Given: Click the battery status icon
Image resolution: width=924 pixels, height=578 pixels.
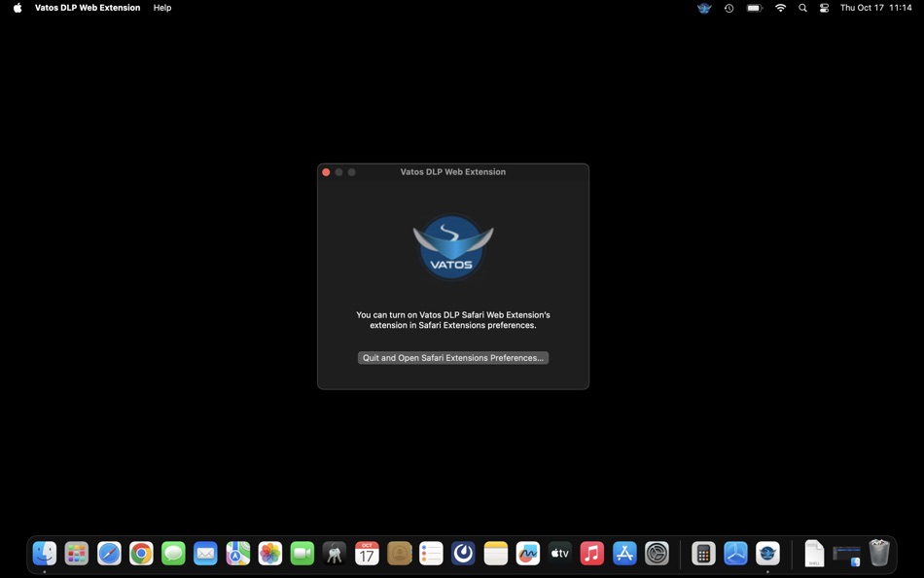Looking at the screenshot, I should coord(755,8).
